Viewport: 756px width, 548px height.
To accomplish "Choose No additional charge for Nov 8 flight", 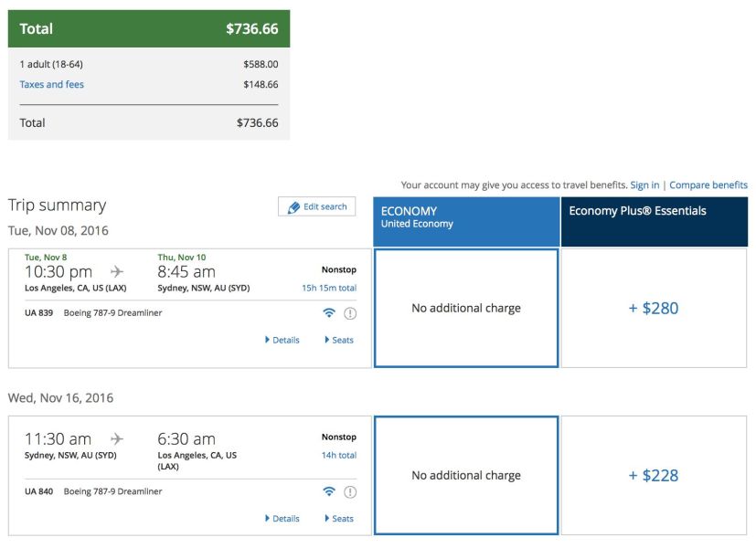I will coord(466,308).
